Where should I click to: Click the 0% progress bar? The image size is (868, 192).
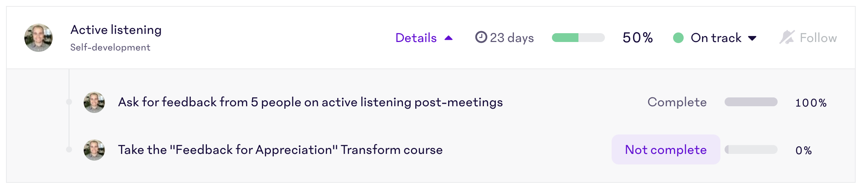(751, 150)
